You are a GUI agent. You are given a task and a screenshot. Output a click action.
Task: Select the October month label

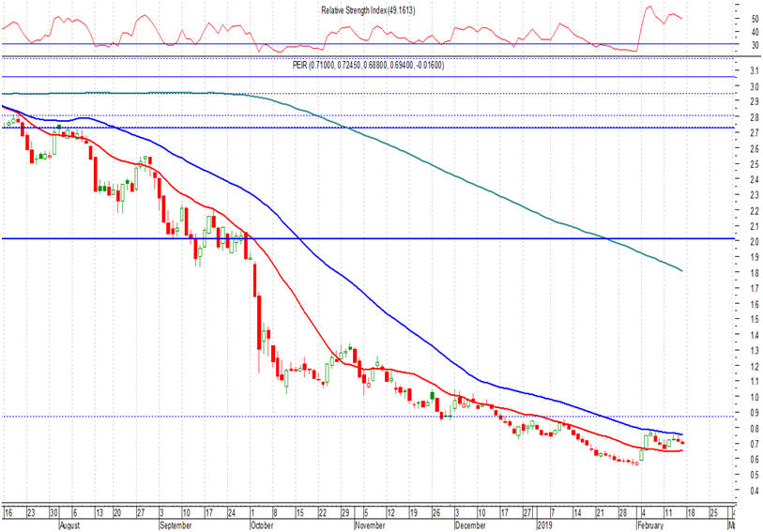(x=262, y=525)
